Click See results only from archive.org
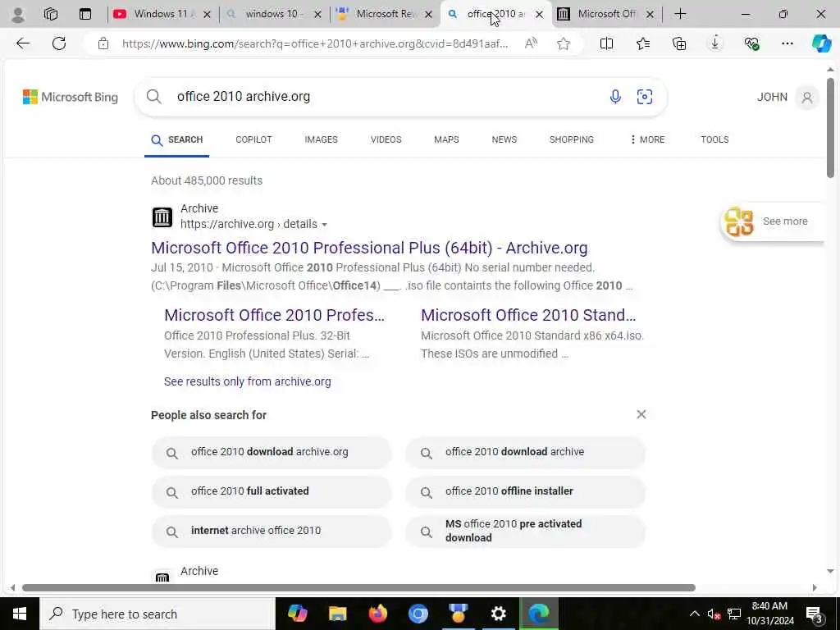This screenshot has height=630, width=840. click(x=248, y=381)
